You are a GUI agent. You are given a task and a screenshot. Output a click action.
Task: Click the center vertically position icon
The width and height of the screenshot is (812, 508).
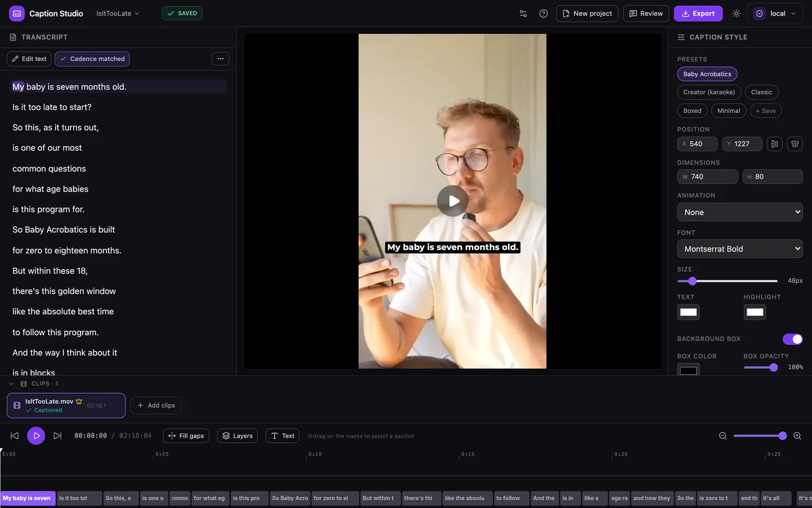[x=795, y=144]
